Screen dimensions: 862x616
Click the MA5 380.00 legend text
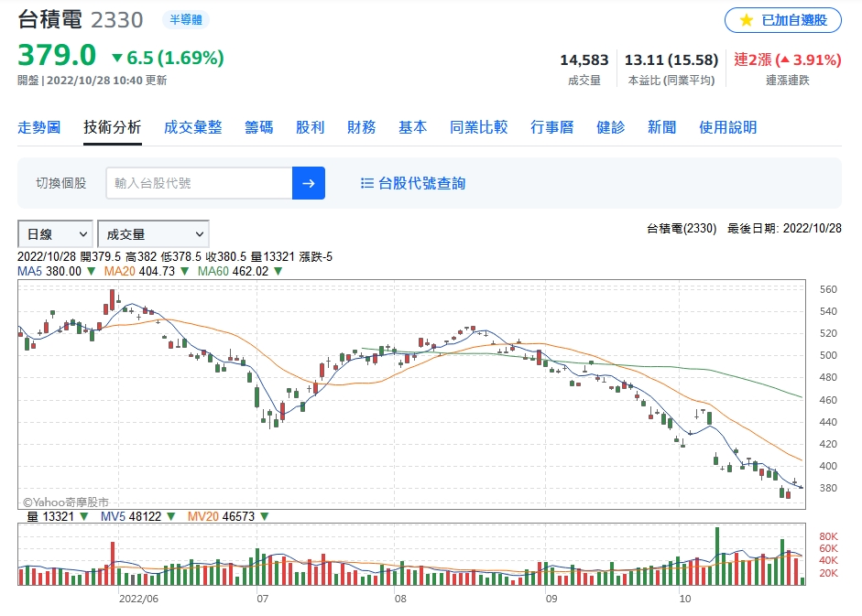coord(49,272)
